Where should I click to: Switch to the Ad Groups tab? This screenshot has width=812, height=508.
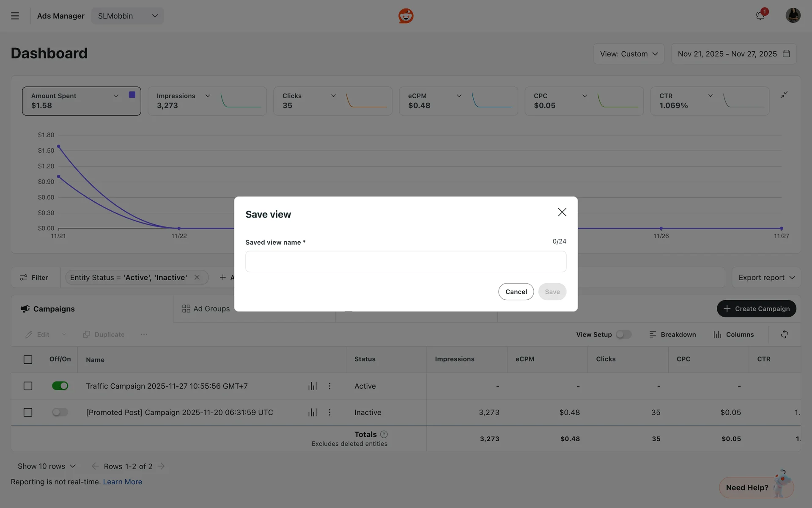pos(206,309)
